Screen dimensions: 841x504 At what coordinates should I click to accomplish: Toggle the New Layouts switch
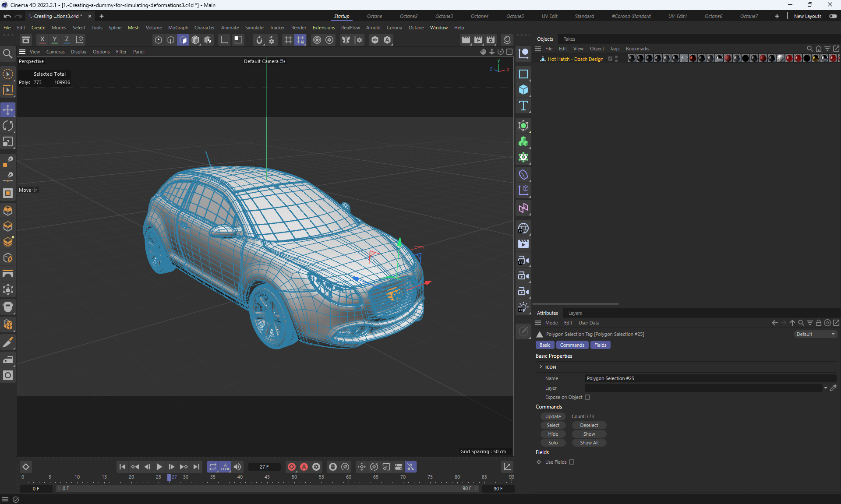[833, 16]
